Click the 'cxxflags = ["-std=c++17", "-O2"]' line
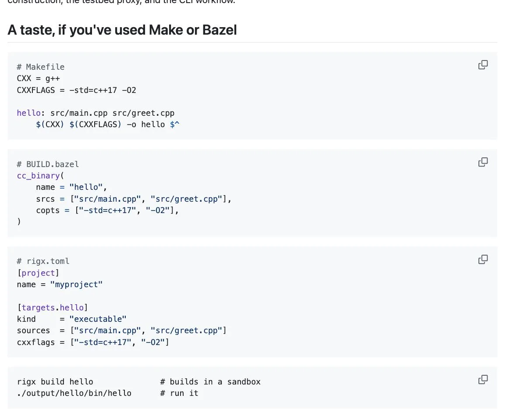 tap(93, 342)
